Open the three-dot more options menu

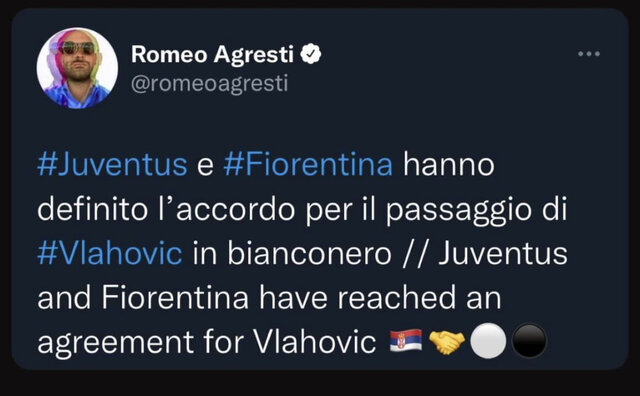point(589,54)
